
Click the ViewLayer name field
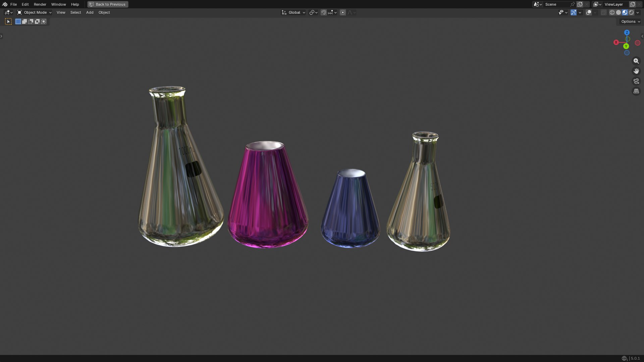(616, 4)
